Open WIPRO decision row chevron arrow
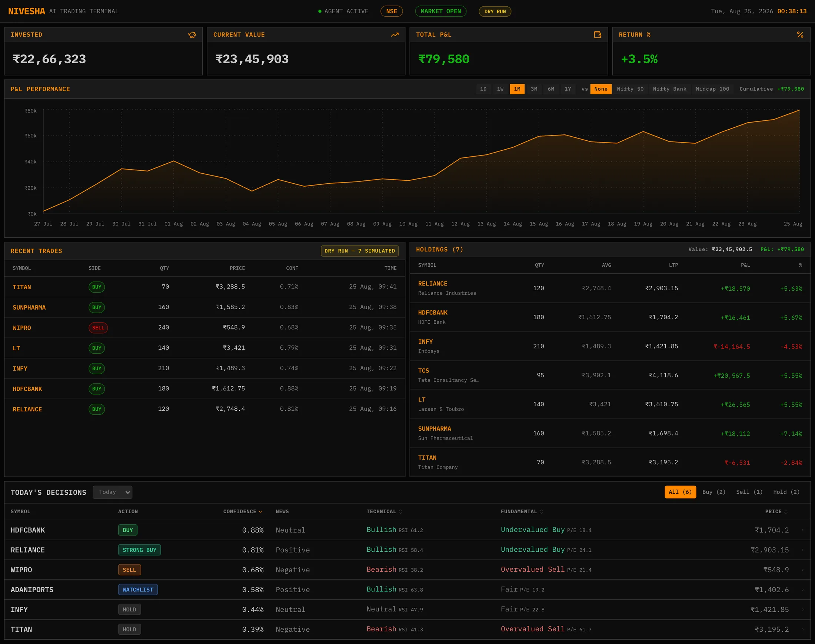Viewport: 815px width, 644px height. (802, 570)
